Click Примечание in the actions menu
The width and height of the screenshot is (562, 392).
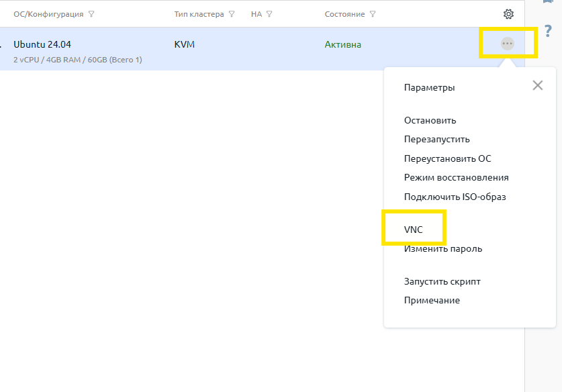432,301
